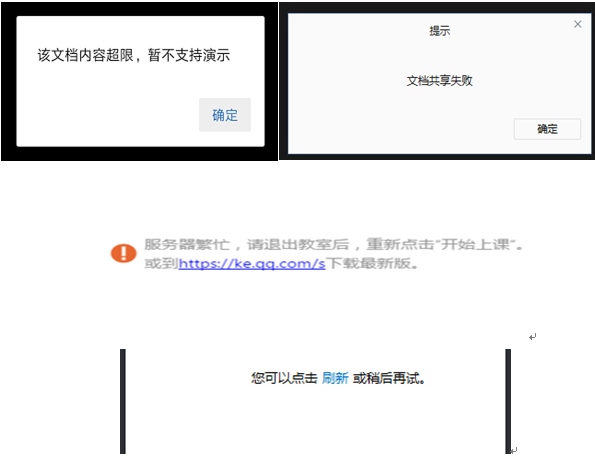
Task: Click the paragraph return mark above the refresh frame
Action: [532, 337]
